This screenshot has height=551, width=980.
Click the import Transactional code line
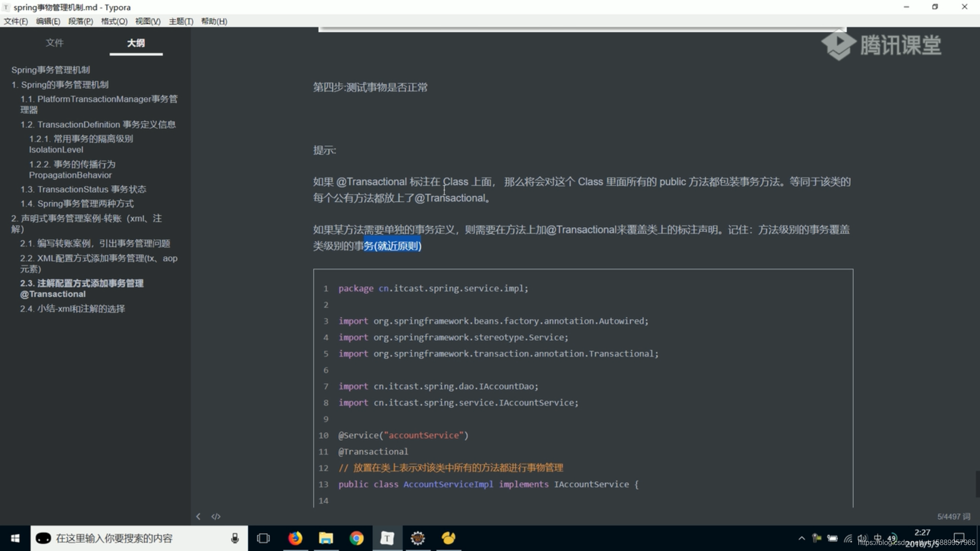click(x=498, y=354)
